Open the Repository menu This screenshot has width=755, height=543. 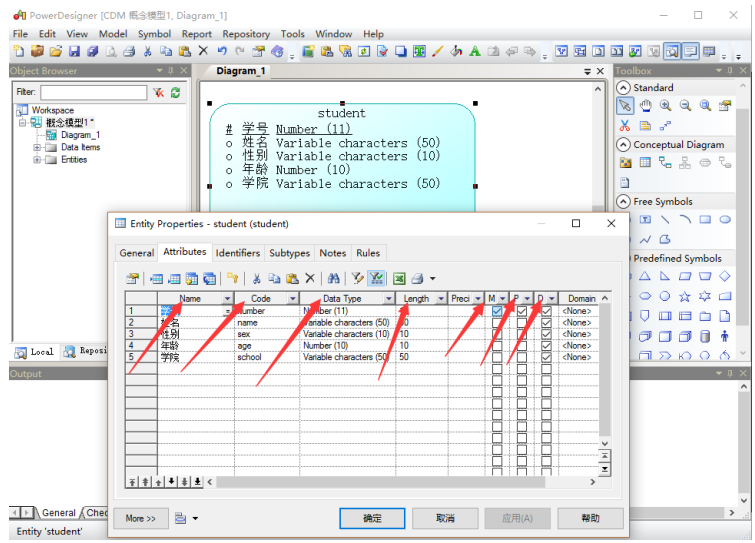(246, 34)
